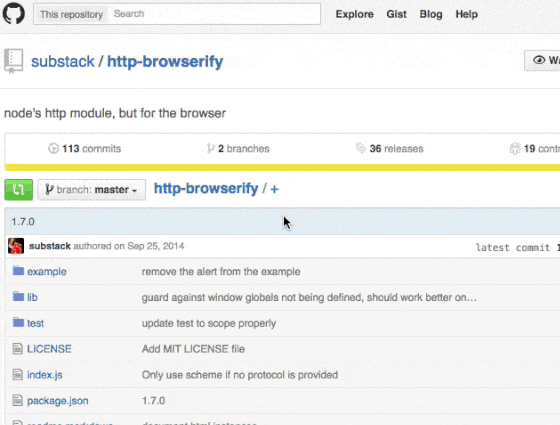
Task: Click the test folder icon
Action: point(18,322)
